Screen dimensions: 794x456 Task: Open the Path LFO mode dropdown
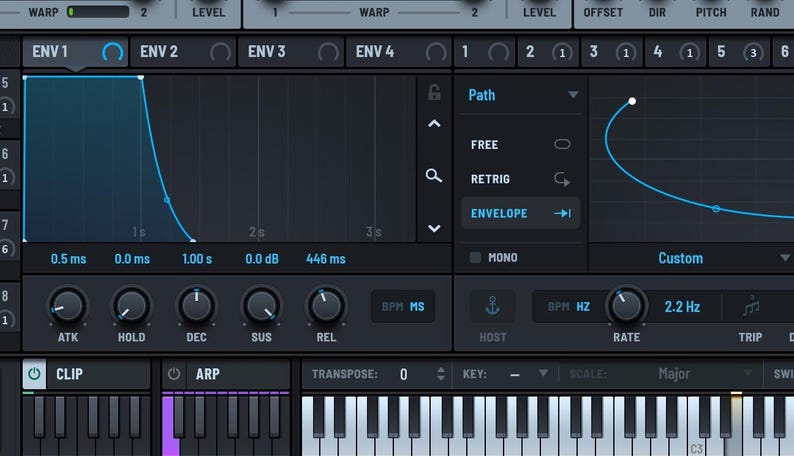[x=522, y=95]
